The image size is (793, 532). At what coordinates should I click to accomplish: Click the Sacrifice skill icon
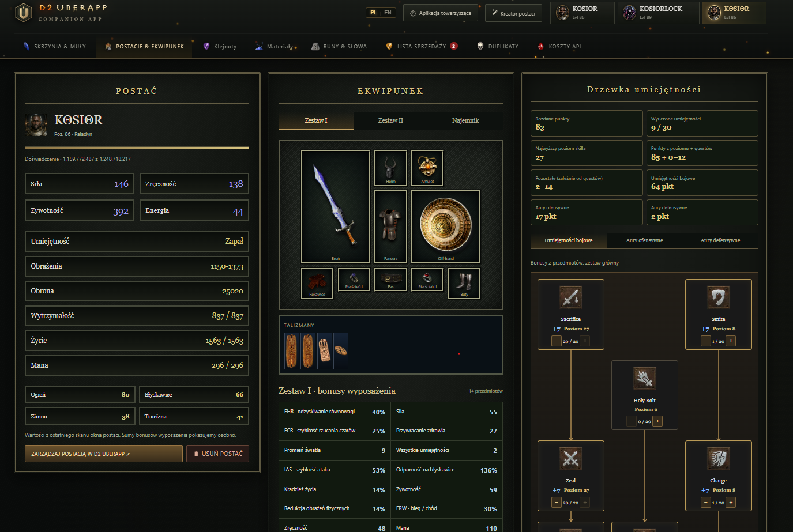[x=570, y=297]
